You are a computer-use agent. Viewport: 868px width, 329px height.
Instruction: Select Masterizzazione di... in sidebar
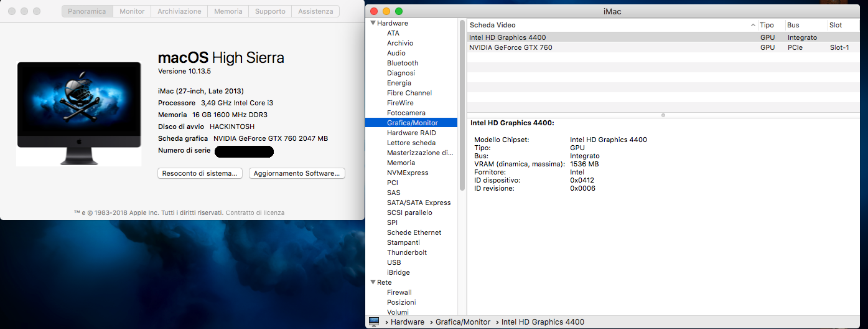[x=420, y=153]
